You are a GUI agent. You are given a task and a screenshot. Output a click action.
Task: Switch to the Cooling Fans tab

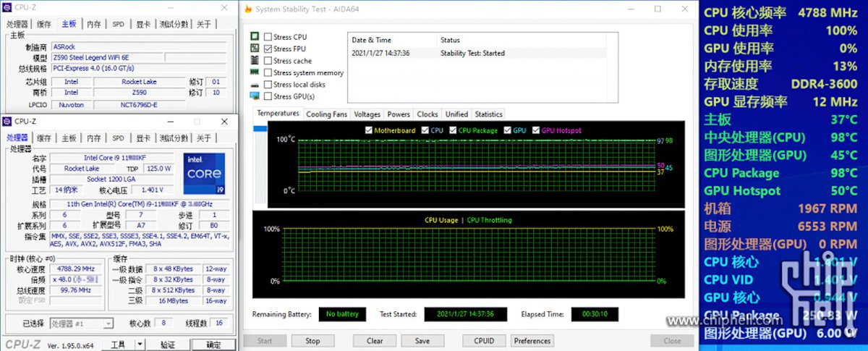click(326, 114)
